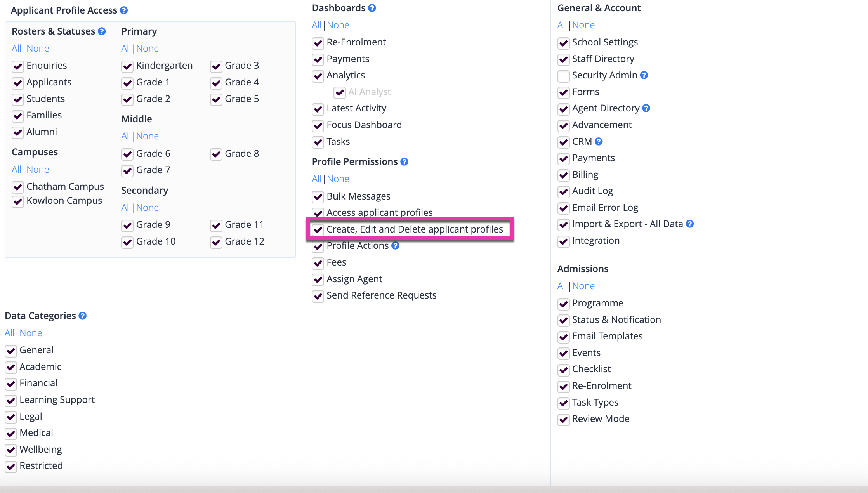Viewport: 868px width, 493px height.
Task: Toggle the Programme checkbox under Admissions
Action: [563, 304]
